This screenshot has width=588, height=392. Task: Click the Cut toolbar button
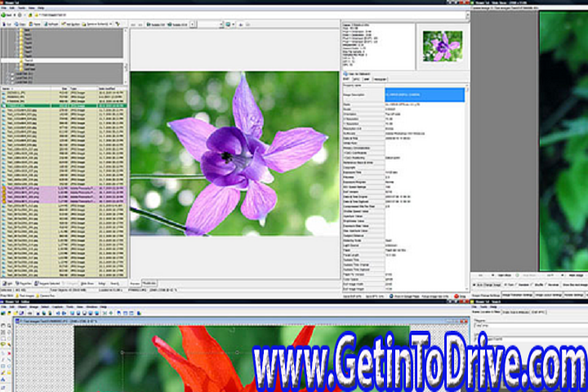[7, 24]
